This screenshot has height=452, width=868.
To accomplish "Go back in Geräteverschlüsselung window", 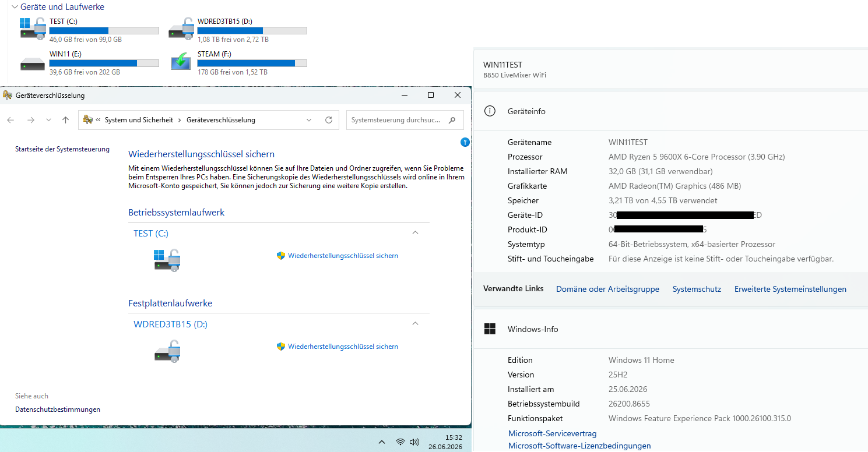I will pos(10,120).
